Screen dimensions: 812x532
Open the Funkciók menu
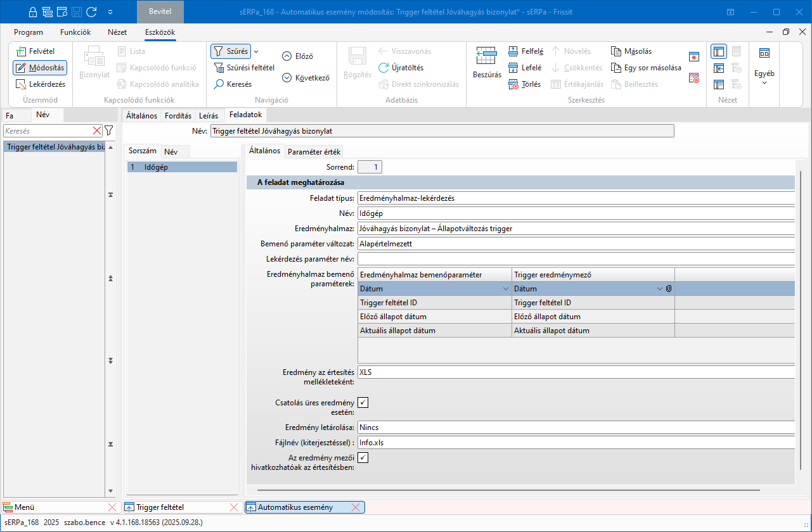coord(75,32)
